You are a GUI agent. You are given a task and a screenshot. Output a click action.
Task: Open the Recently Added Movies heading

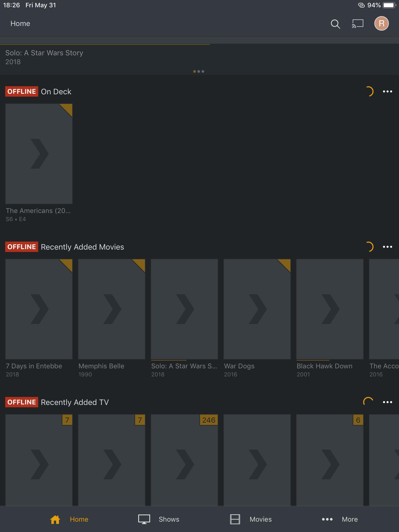pos(82,247)
